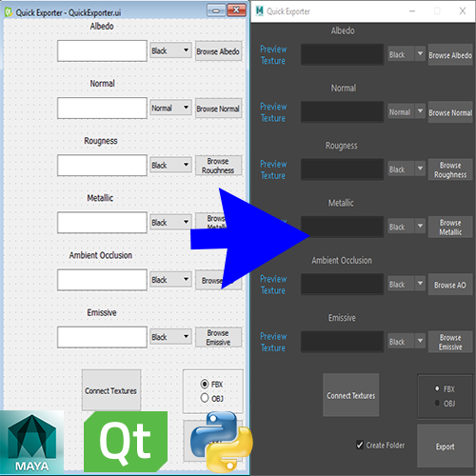This screenshot has height=476, width=476.
Task: Click Browse Normal in Maya Quick Exporter
Action: (450, 112)
